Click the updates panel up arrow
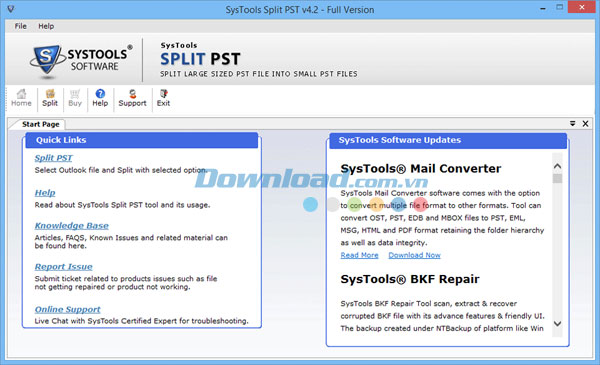 (558, 166)
